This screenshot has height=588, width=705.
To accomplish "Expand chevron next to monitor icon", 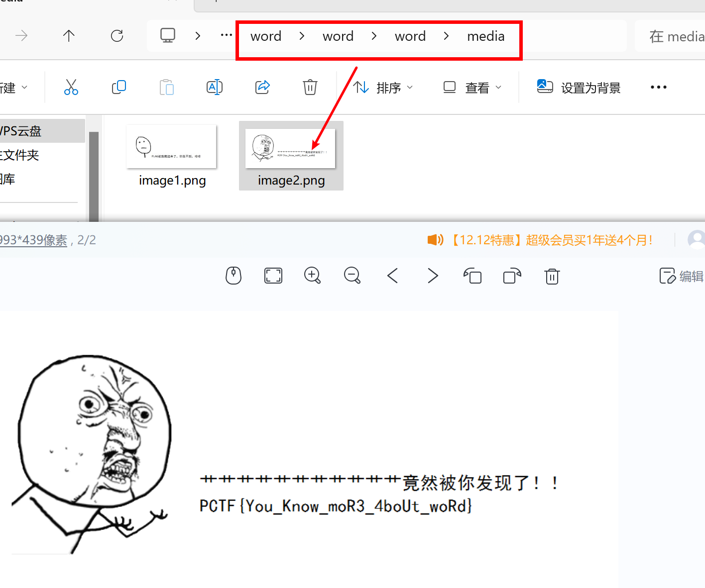I will [198, 36].
